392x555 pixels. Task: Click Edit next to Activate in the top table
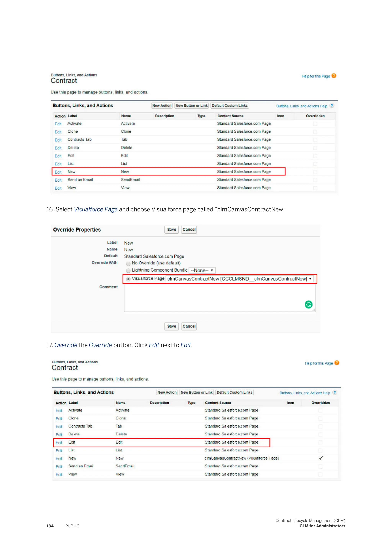(58, 124)
